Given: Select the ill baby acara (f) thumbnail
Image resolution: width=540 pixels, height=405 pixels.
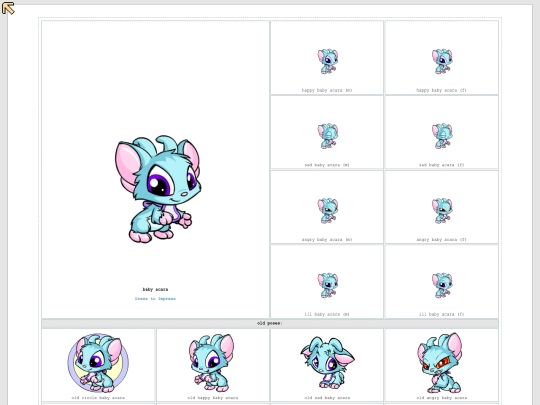Looking at the screenshot, I should [442, 285].
